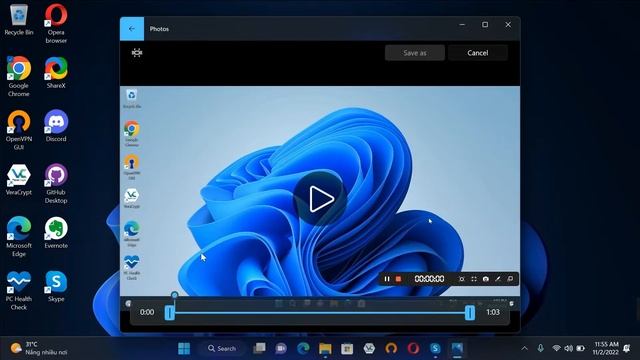Viewport: 640px width, 360px height.
Task: Open Microsoft Store from the taskbar
Action: point(347,348)
